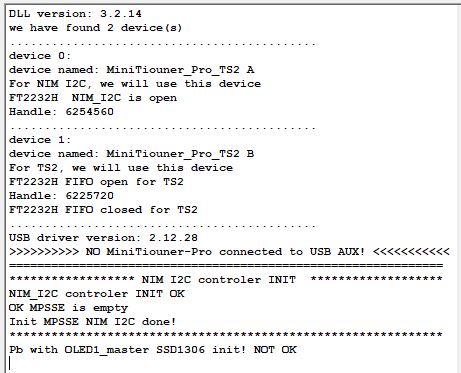Click the 'Init MPSSE NIM I2C done!' line

coord(92,322)
